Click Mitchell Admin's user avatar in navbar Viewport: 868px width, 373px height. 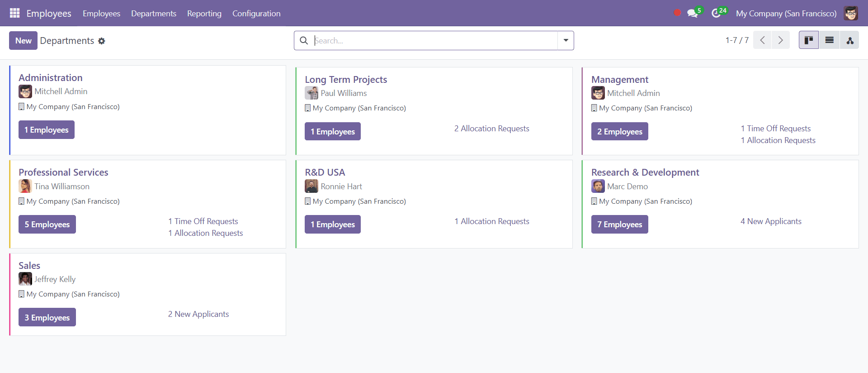click(851, 13)
